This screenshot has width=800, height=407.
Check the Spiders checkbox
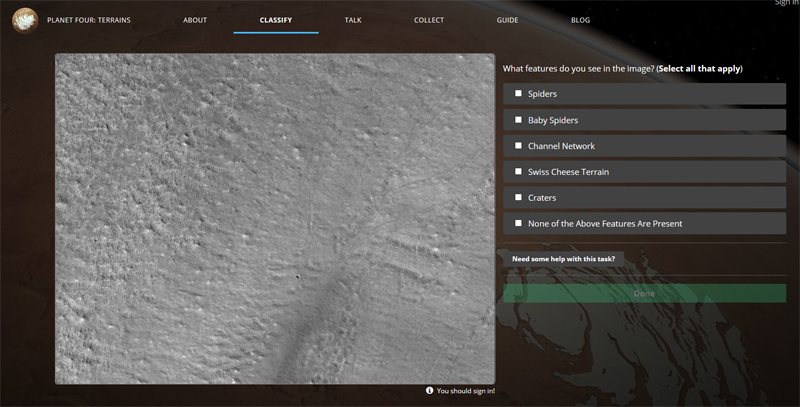coord(518,94)
